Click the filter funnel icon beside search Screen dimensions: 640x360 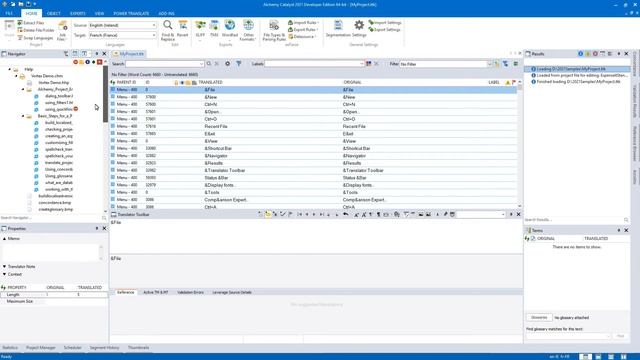pos(238,64)
